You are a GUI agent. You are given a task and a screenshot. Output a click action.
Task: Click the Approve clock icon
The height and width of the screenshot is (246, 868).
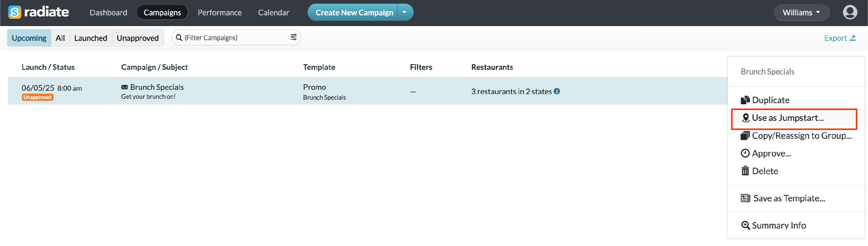click(x=745, y=153)
